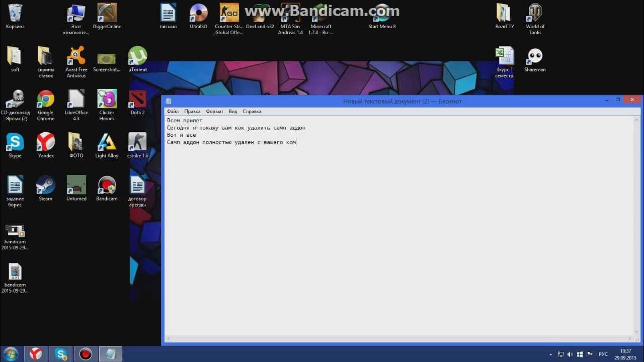This screenshot has width=644, height=362.
Task: Launch Dota 2 desktop shortcut
Action: coord(137,103)
